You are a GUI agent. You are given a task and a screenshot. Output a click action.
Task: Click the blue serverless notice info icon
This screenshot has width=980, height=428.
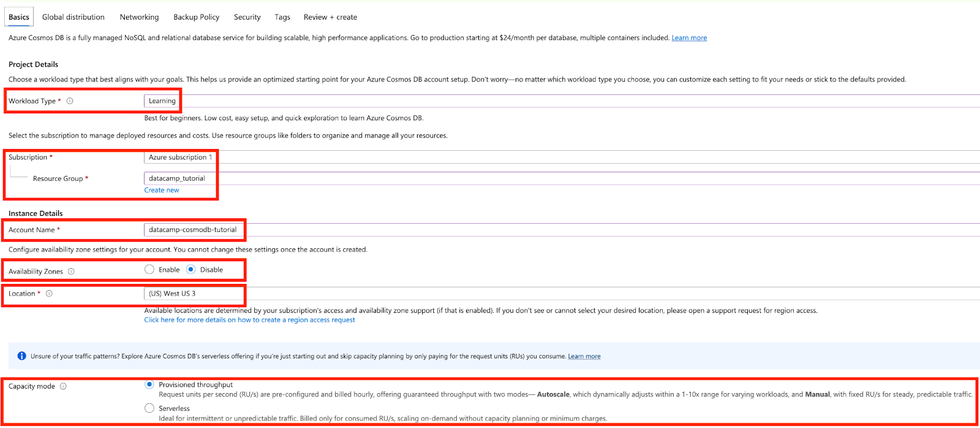tap(21, 356)
